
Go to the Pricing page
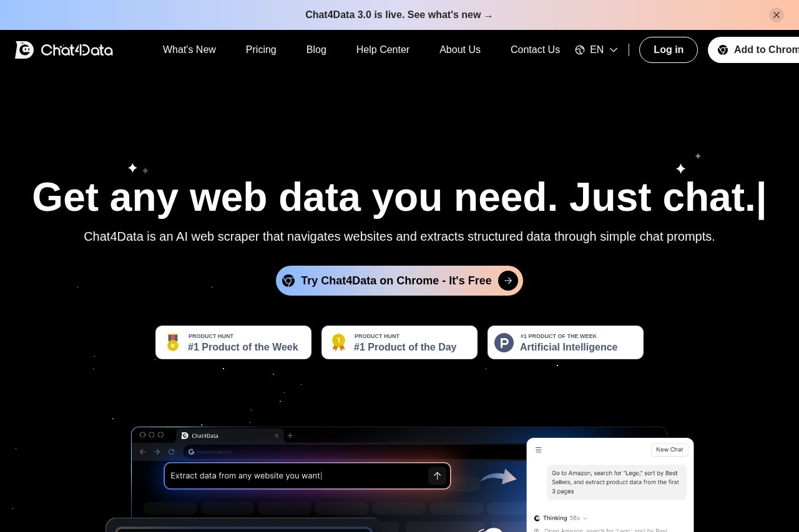tap(261, 50)
